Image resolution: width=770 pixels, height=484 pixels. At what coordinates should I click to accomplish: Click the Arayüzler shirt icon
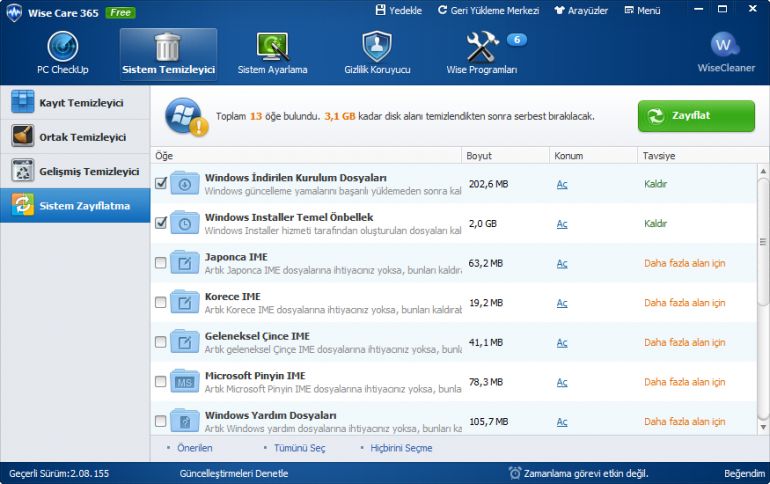point(559,10)
